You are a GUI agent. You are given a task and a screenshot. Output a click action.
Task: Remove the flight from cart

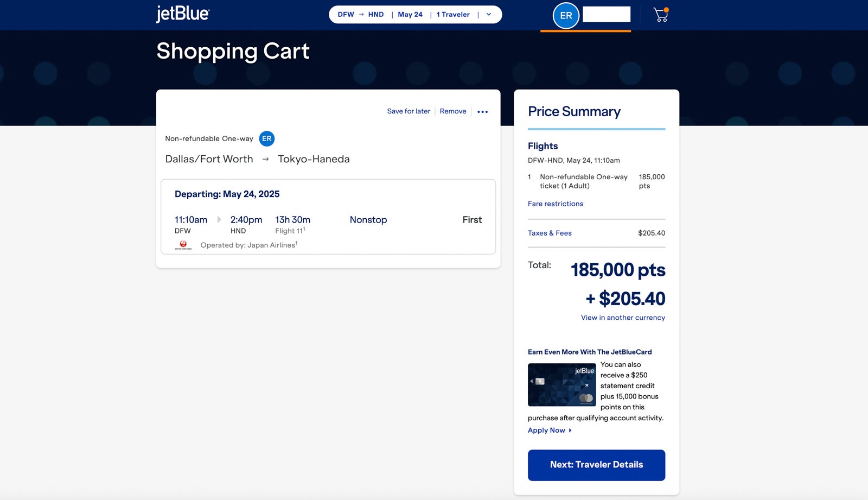click(453, 111)
